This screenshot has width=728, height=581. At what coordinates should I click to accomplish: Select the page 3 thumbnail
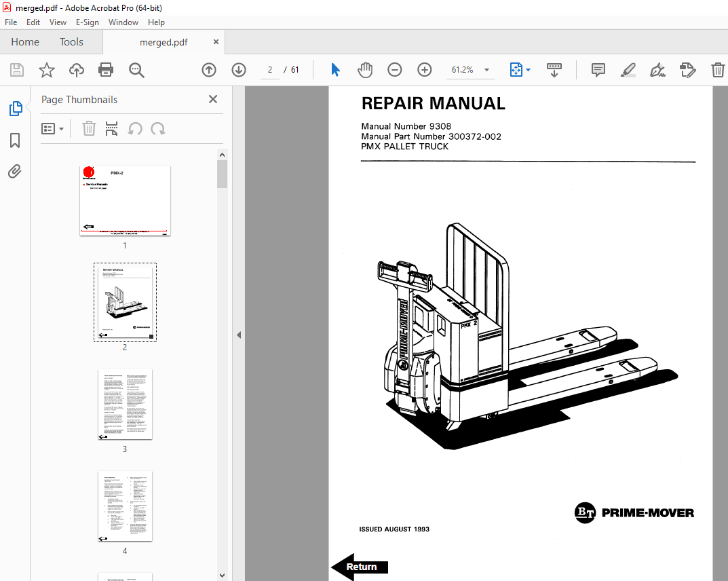(x=125, y=405)
